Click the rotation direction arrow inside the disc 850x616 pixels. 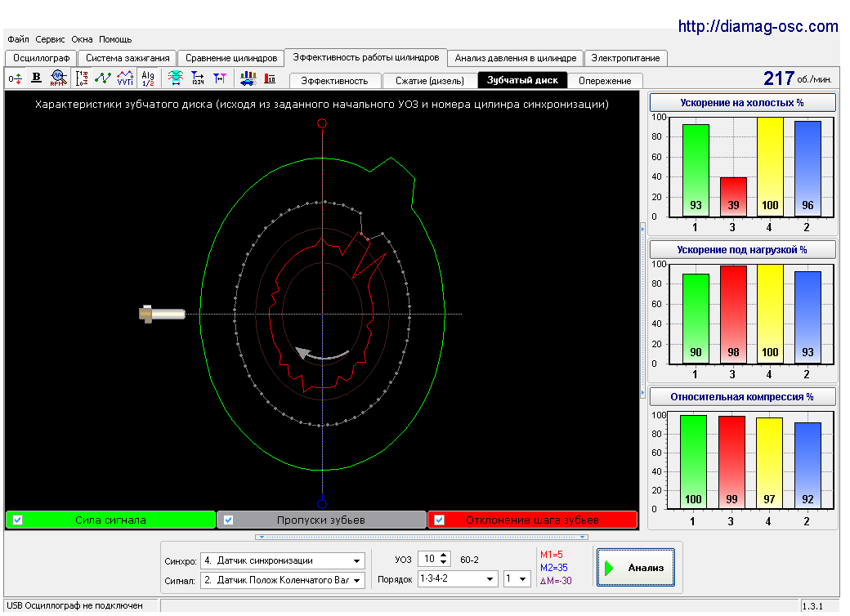coord(322,355)
